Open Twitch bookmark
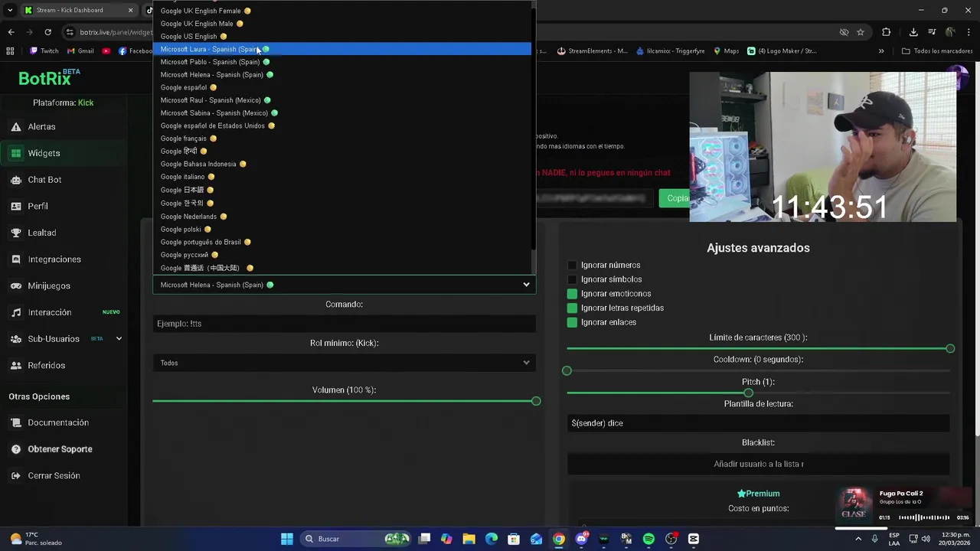The image size is (980, 551). 44,51
